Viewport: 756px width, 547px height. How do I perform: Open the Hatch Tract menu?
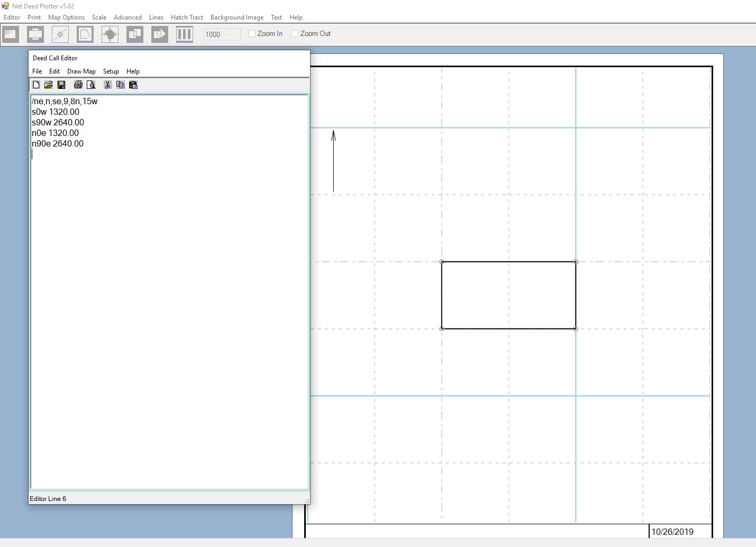point(187,17)
